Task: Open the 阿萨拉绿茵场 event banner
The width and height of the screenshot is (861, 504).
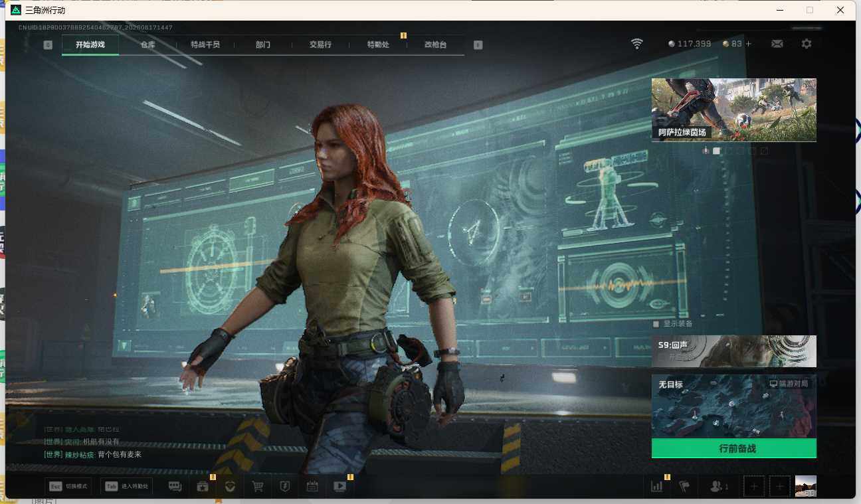Action: pos(734,110)
